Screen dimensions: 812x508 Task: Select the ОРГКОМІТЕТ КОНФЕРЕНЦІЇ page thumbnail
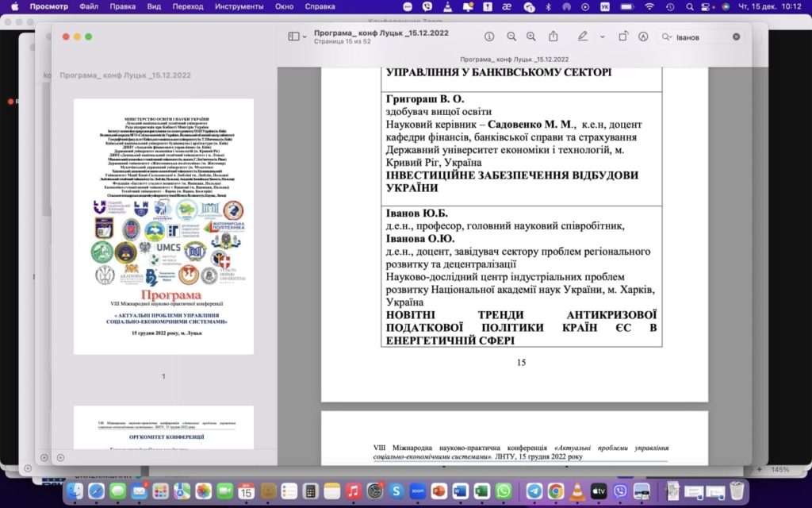tap(163, 428)
